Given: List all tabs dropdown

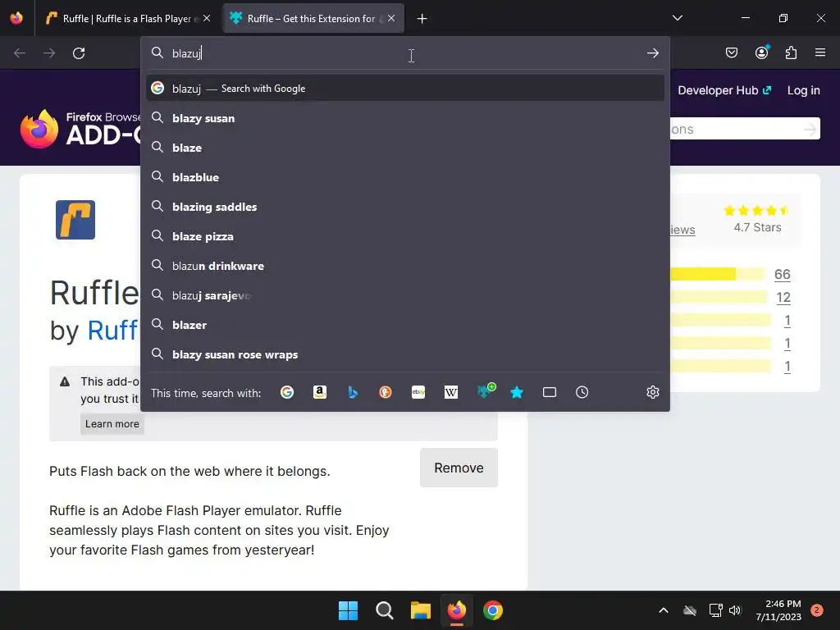Looking at the screenshot, I should [678, 18].
